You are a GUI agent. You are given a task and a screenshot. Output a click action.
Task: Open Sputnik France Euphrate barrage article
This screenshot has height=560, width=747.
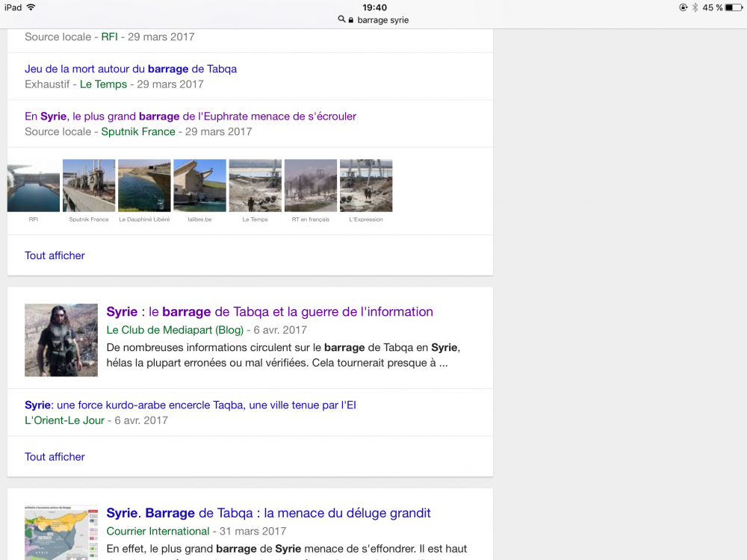tap(190, 116)
